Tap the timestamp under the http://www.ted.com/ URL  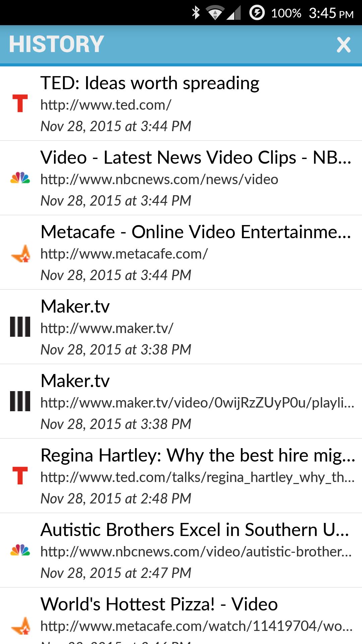point(116,126)
